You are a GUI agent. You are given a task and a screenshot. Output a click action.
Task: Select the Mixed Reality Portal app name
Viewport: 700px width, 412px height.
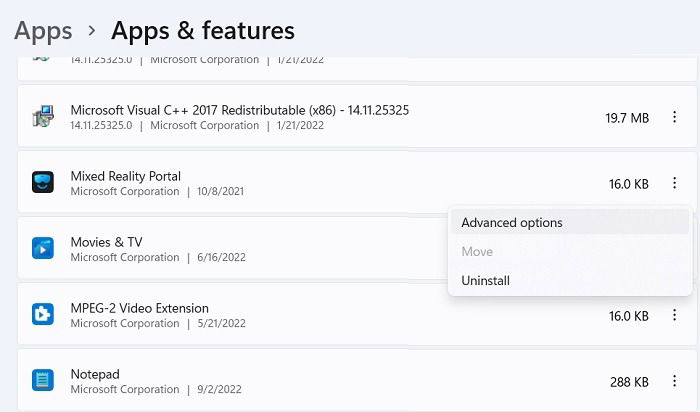click(x=125, y=176)
